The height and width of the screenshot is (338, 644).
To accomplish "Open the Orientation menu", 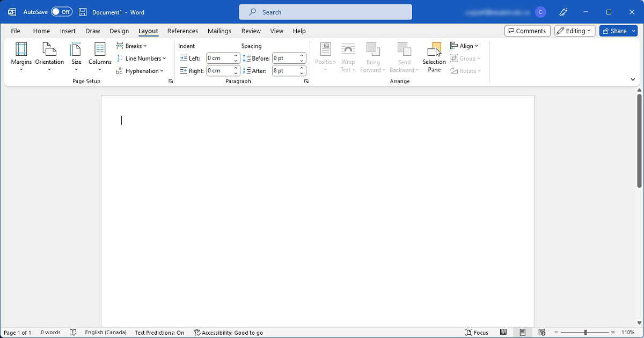I will [x=49, y=56].
